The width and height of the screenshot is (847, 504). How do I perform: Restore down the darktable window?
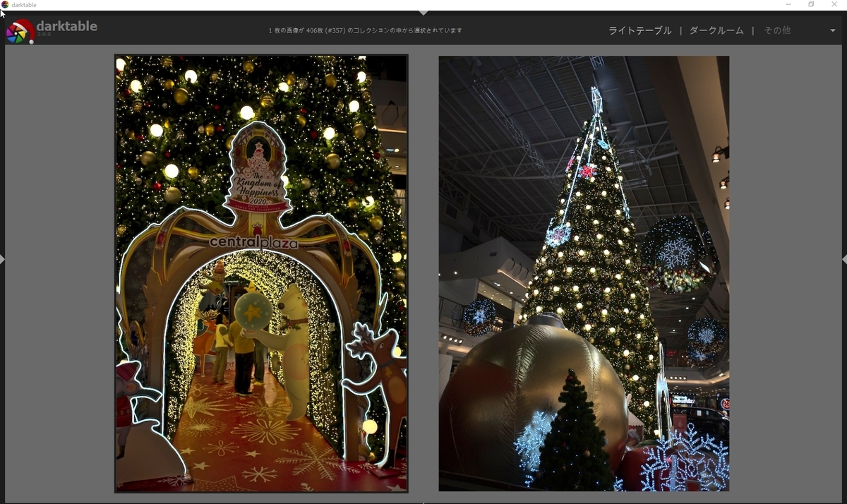click(811, 5)
